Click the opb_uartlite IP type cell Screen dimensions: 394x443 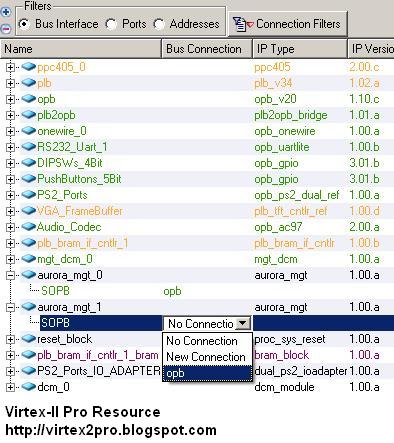point(282,147)
